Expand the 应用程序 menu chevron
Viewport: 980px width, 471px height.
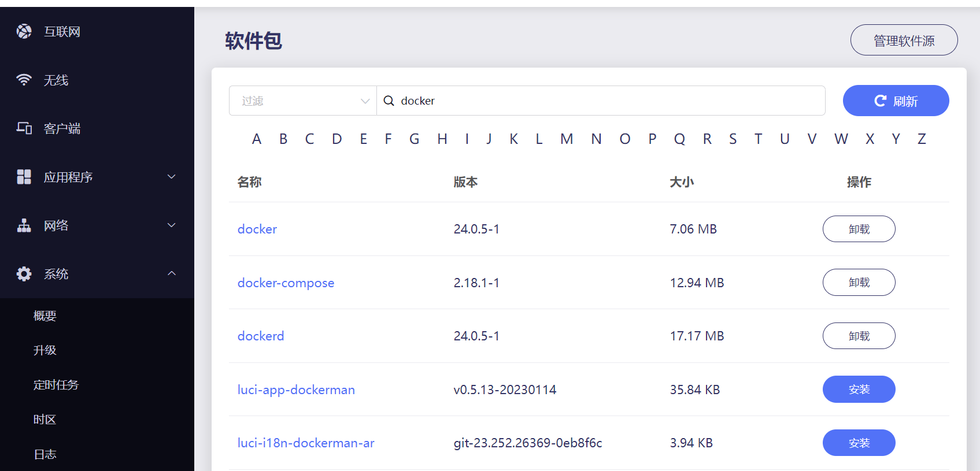click(x=172, y=177)
